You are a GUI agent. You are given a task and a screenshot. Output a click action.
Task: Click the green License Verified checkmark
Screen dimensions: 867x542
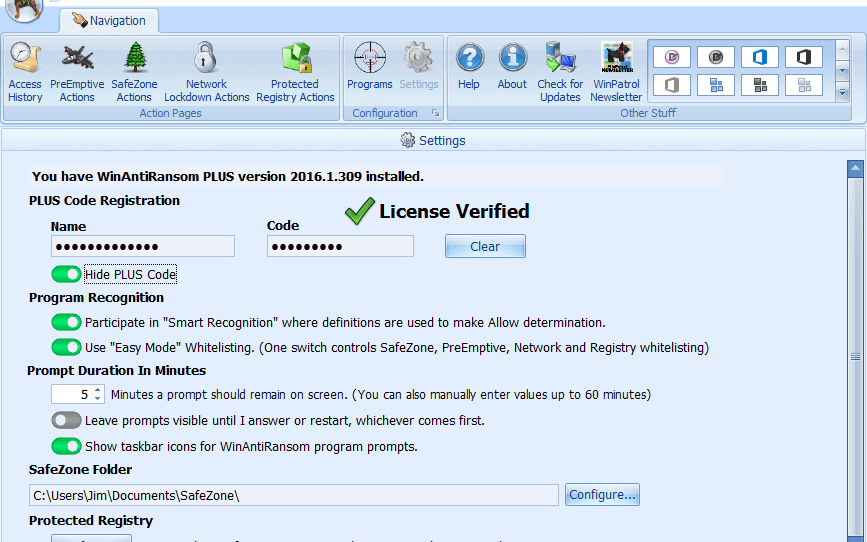tap(359, 211)
